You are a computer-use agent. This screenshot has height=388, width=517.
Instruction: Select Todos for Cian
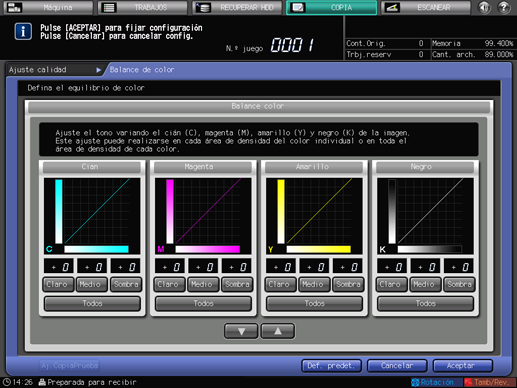pyautogui.click(x=92, y=303)
